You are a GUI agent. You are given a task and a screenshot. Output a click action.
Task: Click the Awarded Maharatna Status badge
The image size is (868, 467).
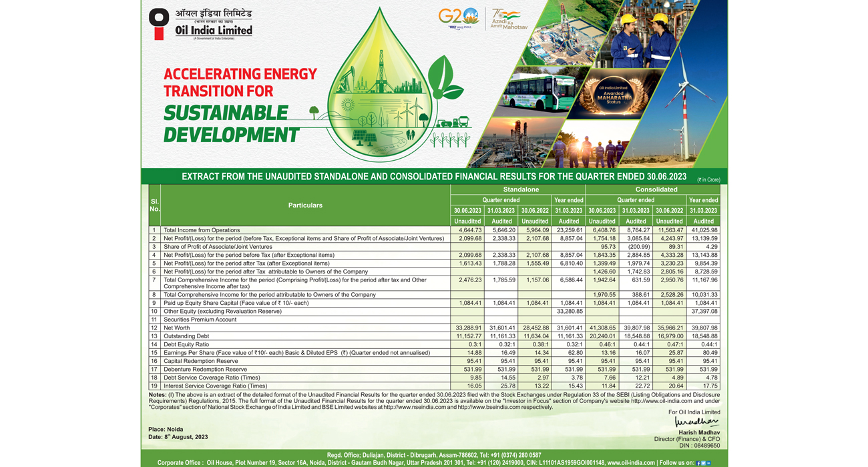pos(613,95)
